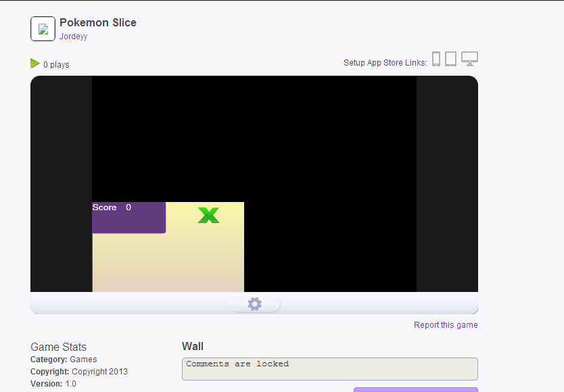Click the purple button below the comments box
The height and width of the screenshot is (392, 564).
pos(416,390)
